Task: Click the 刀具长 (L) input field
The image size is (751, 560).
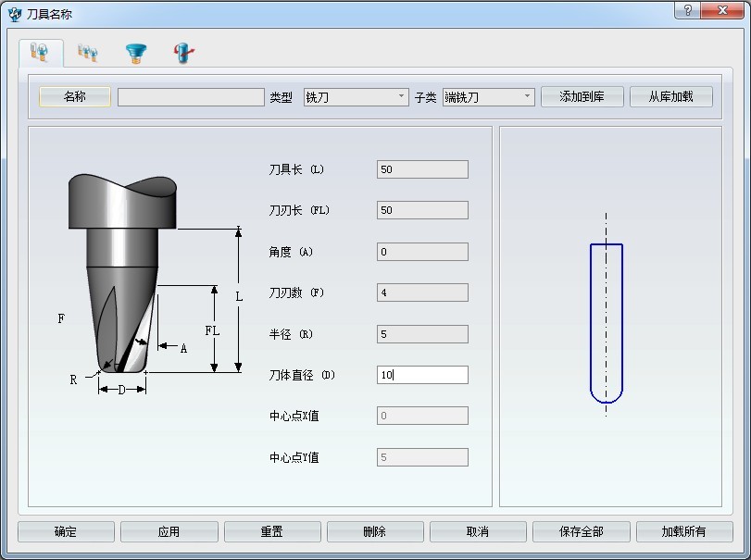Action: 422,169
